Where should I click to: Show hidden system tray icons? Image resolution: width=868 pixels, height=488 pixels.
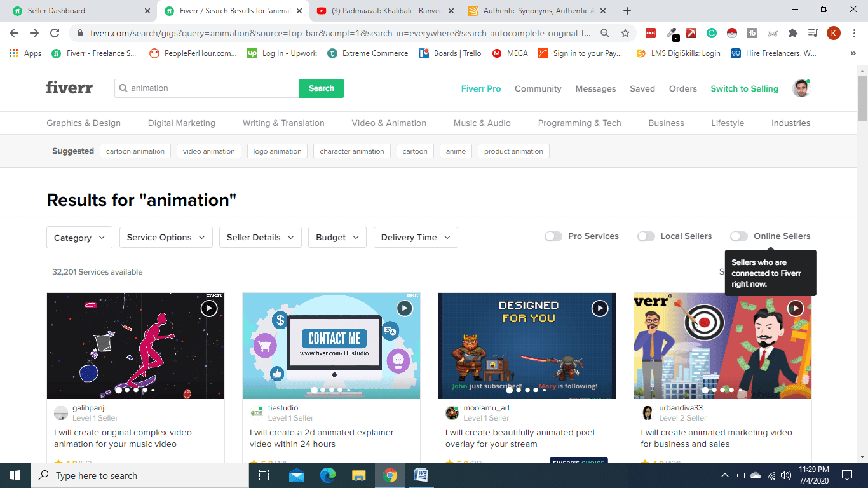click(x=724, y=475)
